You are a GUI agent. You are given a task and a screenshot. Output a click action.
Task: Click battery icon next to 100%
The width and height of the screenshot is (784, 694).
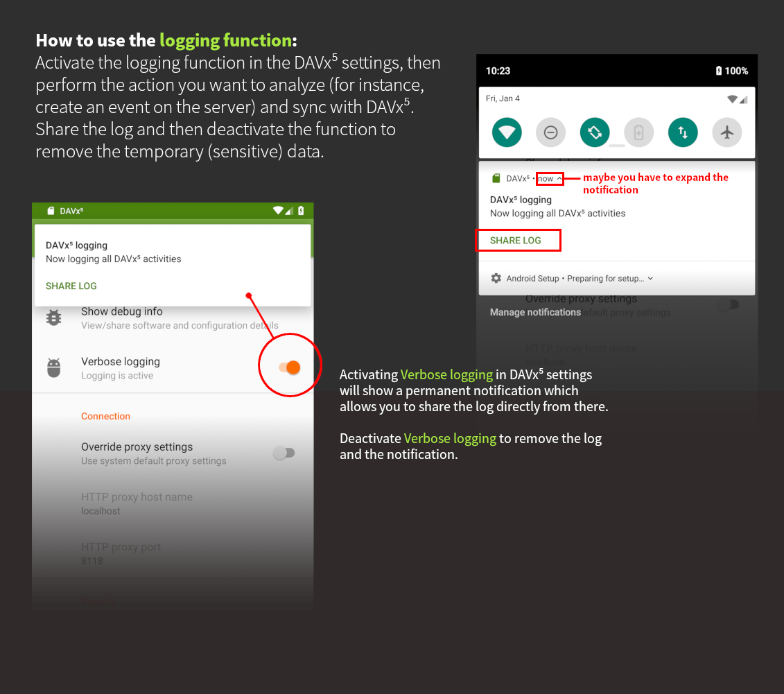pos(719,71)
